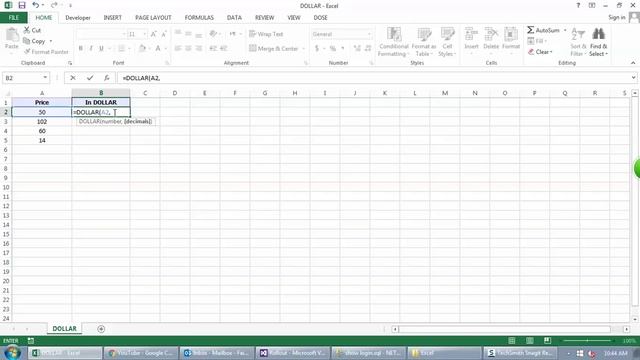The image size is (640, 360).
Task: Add new sheet with plus icon
Action: pyautogui.click(x=101, y=329)
